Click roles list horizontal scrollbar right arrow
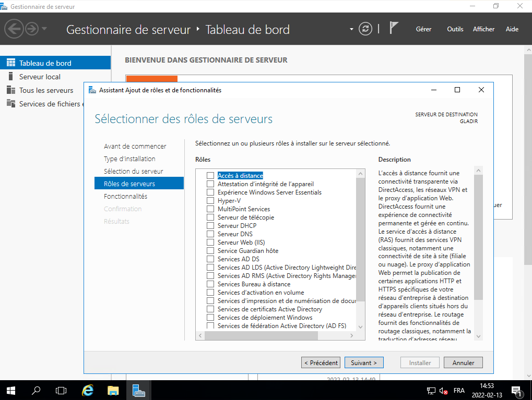Viewport: 532px width, 400px height. (x=351, y=336)
